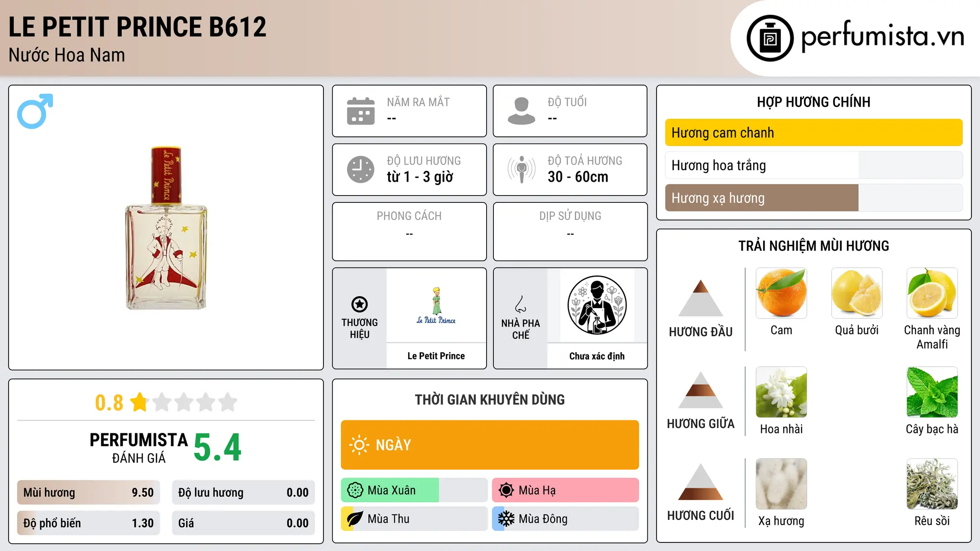The width and height of the screenshot is (980, 551).
Task: Select the Quả bưởi grapefruit note image
Action: click(x=857, y=293)
